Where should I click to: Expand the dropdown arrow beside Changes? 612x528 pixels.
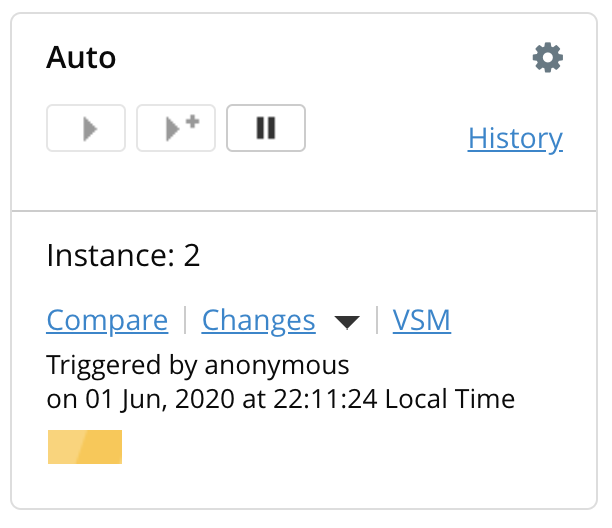[346, 322]
